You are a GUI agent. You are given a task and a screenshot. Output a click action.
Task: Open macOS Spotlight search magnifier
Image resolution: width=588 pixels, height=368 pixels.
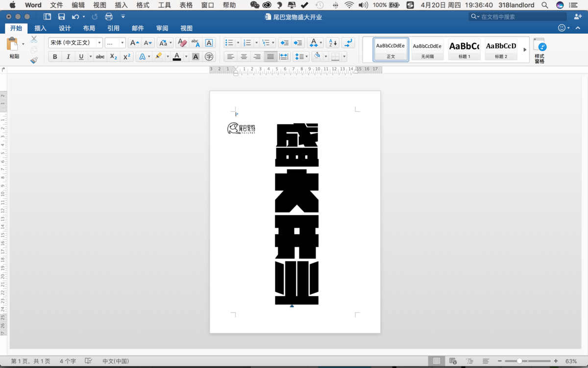545,5
